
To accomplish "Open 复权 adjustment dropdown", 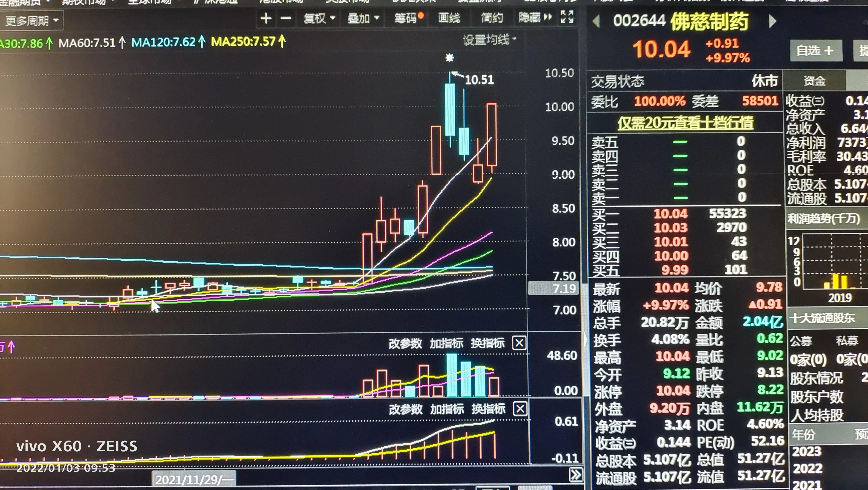I will [x=319, y=18].
